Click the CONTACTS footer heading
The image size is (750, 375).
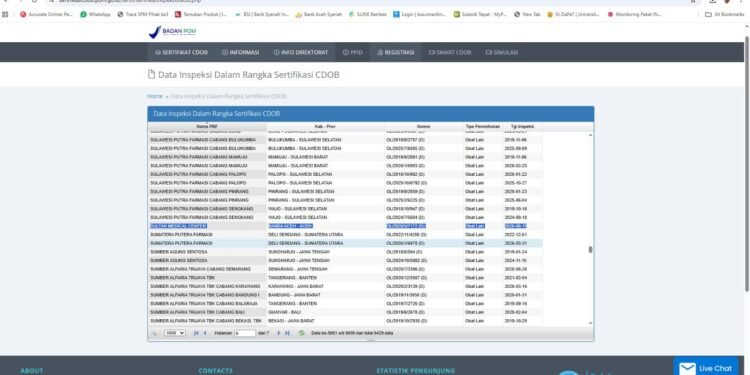pyautogui.click(x=215, y=371)
